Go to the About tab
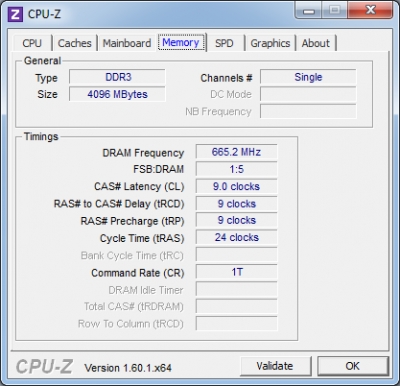Screen dimensions: 400x386 pyautogui.click(x=316, y=43)
